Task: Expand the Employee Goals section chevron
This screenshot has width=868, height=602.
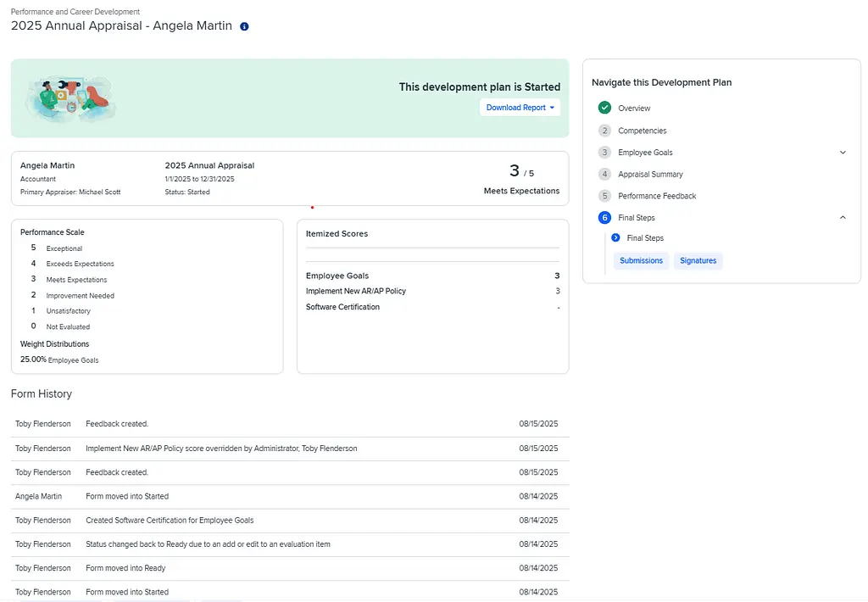Action: 843,153
